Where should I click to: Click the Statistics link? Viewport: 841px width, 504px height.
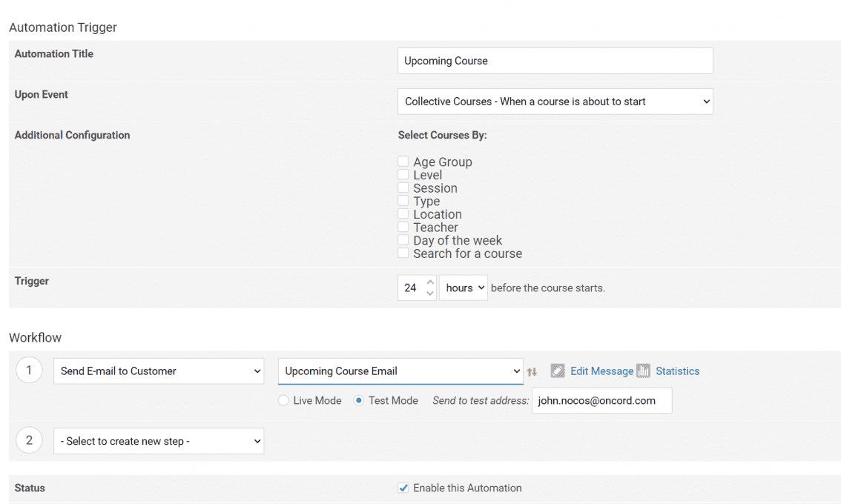pos(677,371)
